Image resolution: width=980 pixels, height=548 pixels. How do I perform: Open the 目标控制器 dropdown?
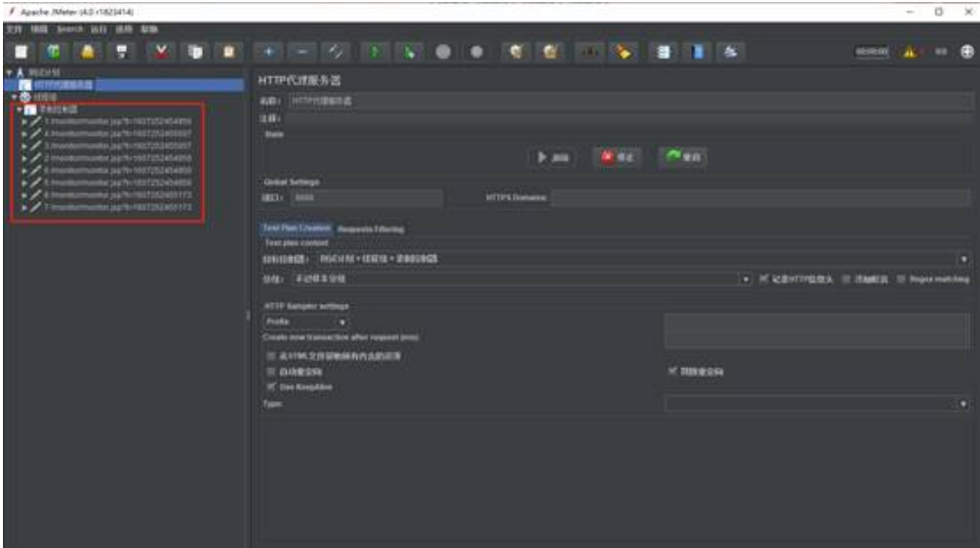click(x=644, y=259)
